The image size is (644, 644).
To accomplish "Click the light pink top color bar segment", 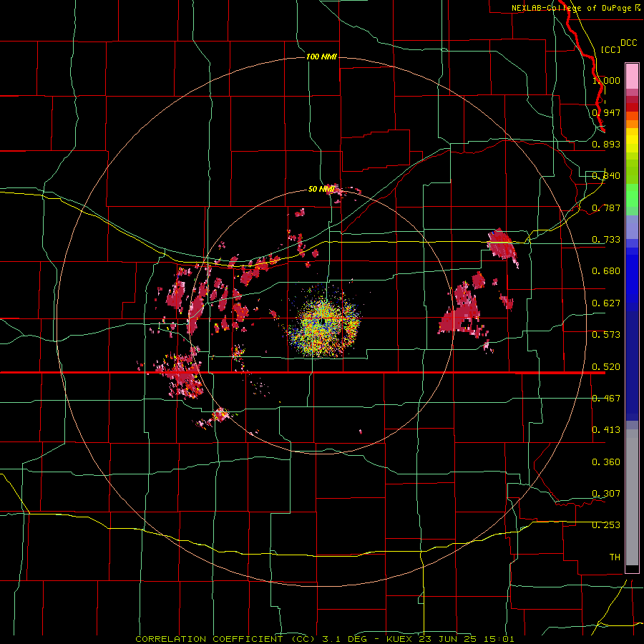I will 632,77.
